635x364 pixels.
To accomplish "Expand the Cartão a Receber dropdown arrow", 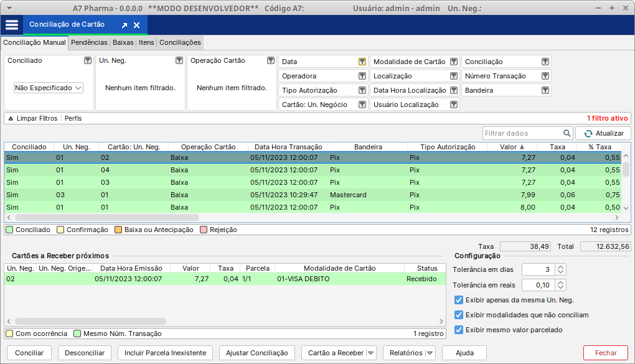I will [371, 353].
